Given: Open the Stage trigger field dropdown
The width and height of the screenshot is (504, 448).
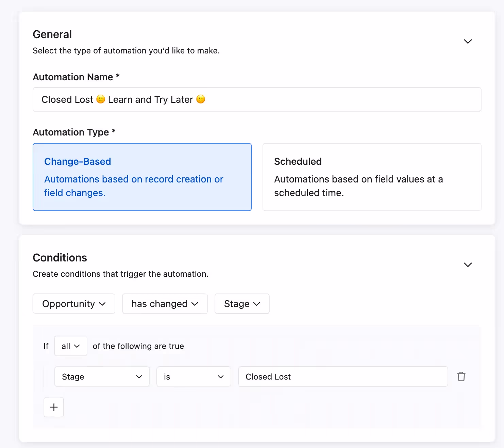Looking at the screenshot, I should (242, 304).
